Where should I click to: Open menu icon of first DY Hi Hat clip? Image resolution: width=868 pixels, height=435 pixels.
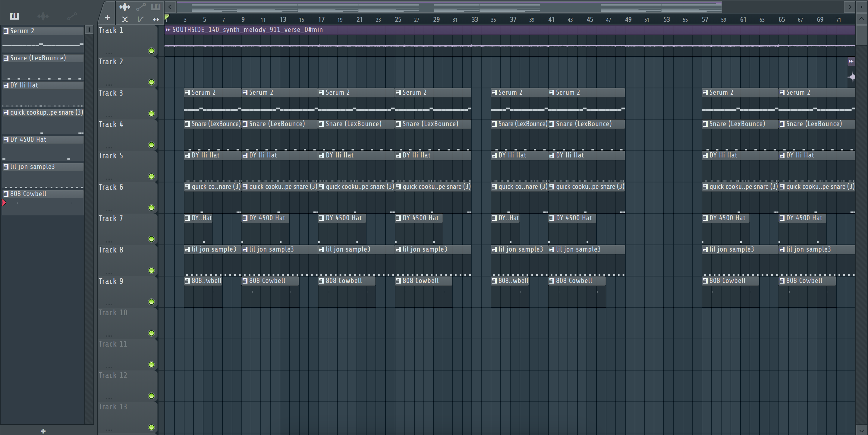pyautogui.click(x=187, y=155)
